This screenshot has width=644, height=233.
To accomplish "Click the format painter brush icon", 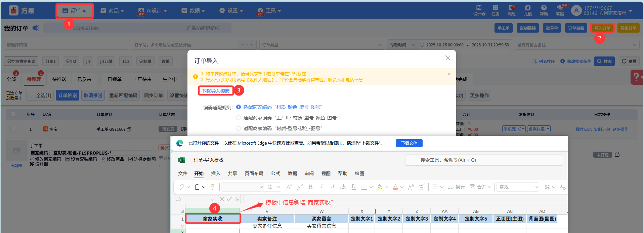I will (213, 187).
